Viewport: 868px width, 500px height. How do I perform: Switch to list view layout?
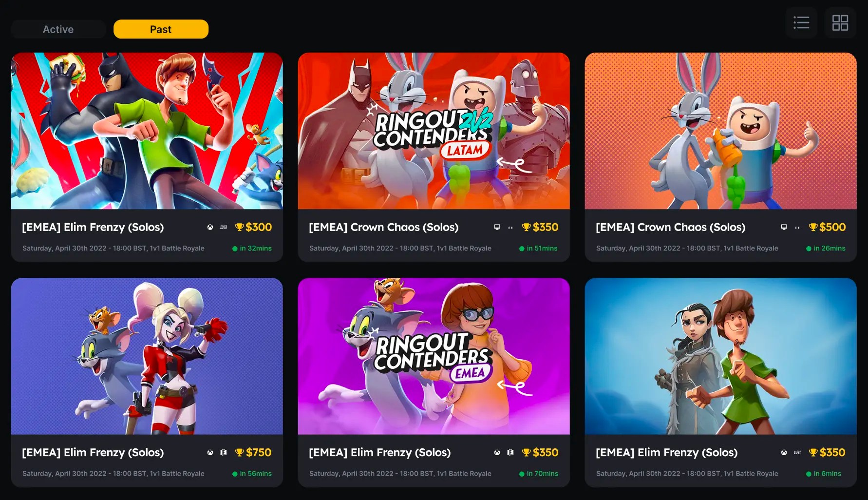pyautogui.click(x=801, y=22)
